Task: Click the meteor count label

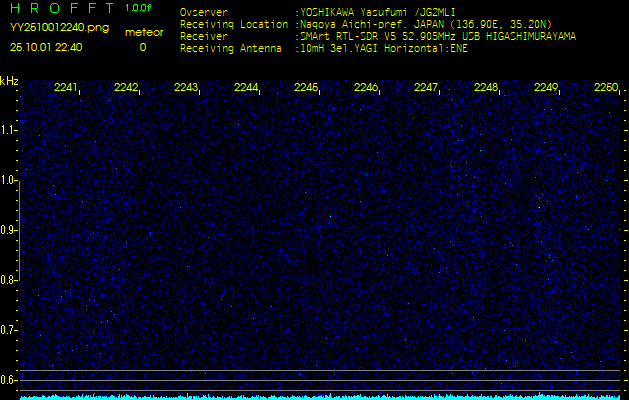Action: 143,32
